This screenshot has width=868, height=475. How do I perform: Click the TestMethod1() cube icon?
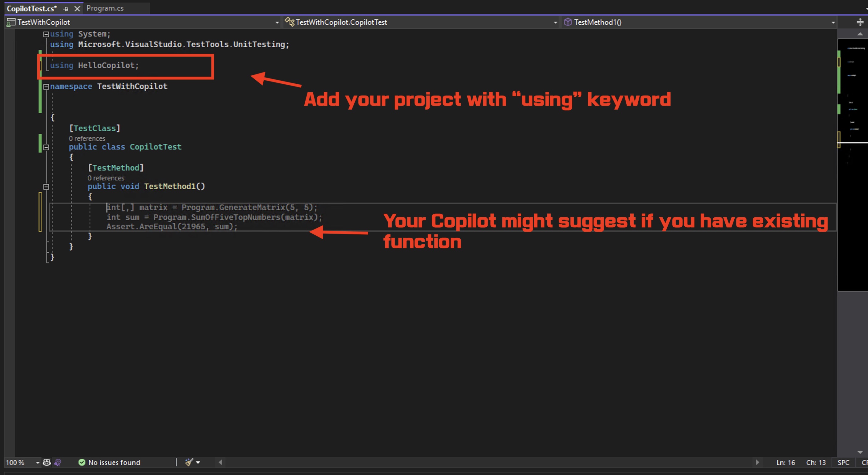click(x=568, y=22)
